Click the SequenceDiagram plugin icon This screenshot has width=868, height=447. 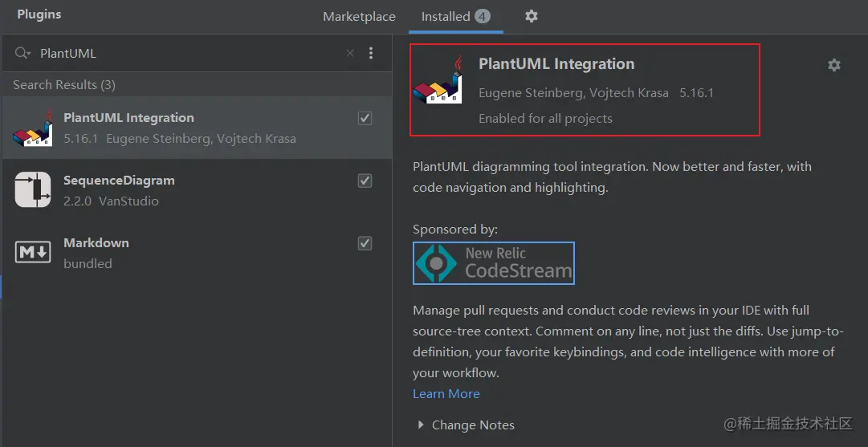[x=33, y=189]
